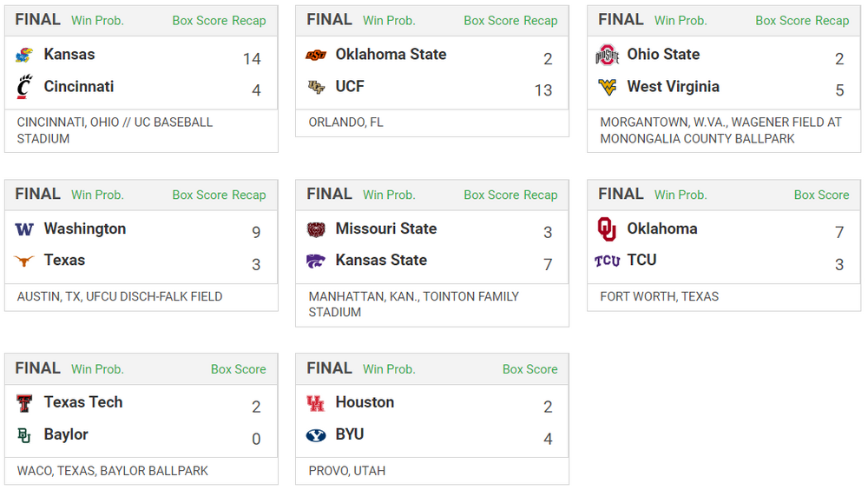Screen dimensions: 868x490
Task: Click the Ohio State team logo
Action: click(x=608, y=56)
